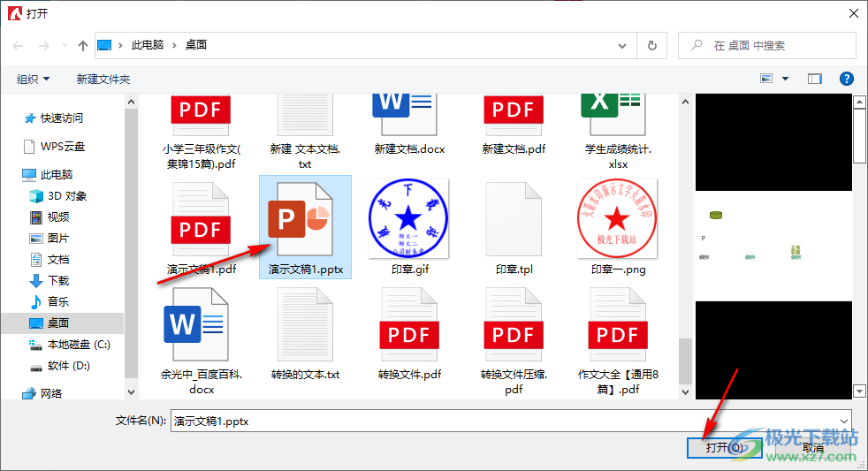The height and width of the screenshot is (471, 868).
Task: Open recent locations dropdown arrow
Action: (x=65, y=45)
